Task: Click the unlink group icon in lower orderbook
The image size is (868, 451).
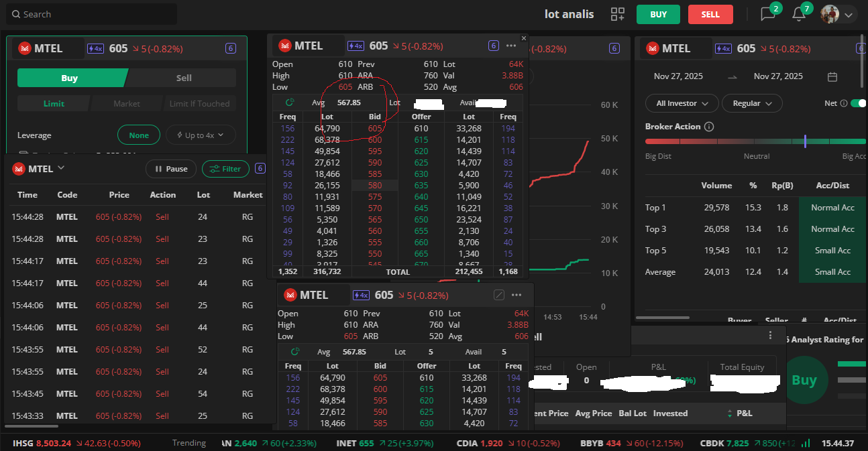Action: pos(498,295)
